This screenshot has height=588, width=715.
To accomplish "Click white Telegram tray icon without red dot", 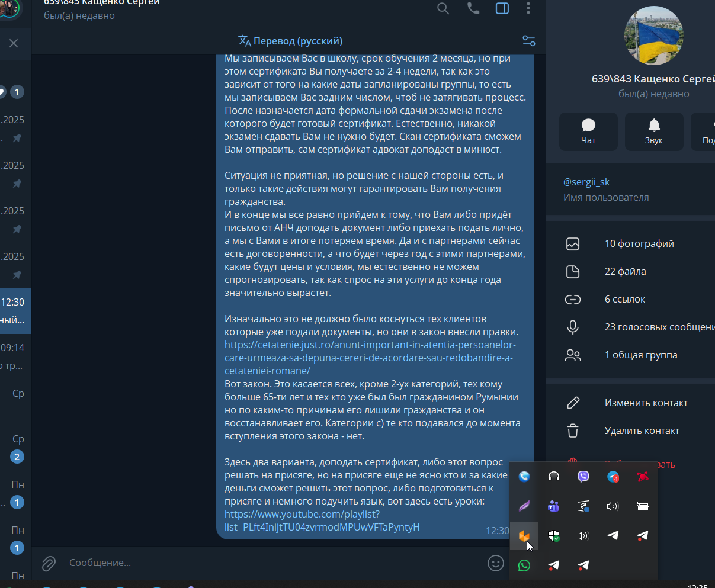I will pos(613,536).
